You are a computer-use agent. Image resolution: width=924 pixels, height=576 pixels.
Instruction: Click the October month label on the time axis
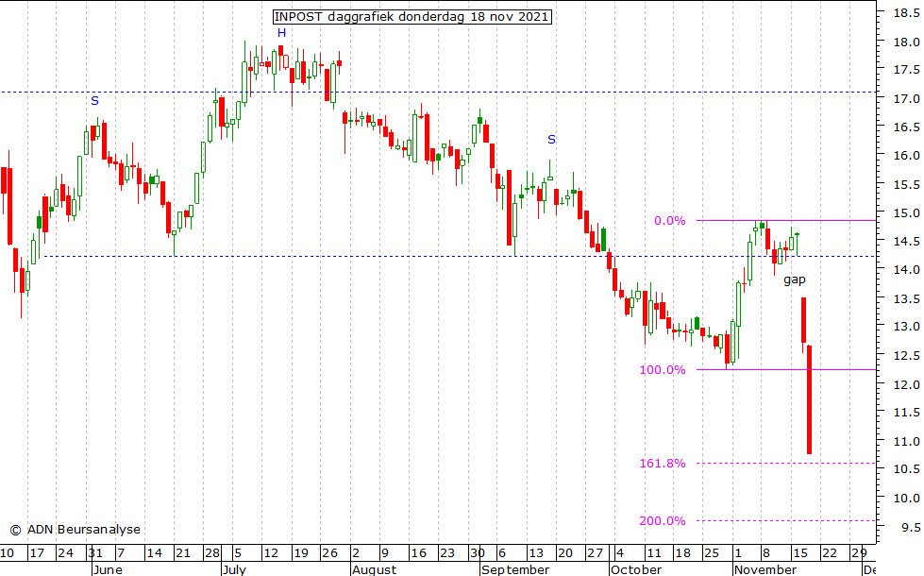pyautogui.click(x=636, y=569)
